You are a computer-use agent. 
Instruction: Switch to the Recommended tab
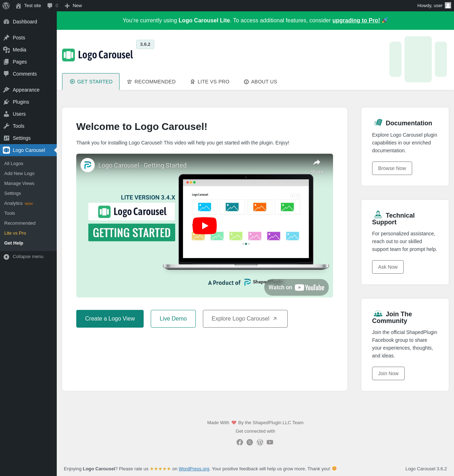click(x=151, y=82)
